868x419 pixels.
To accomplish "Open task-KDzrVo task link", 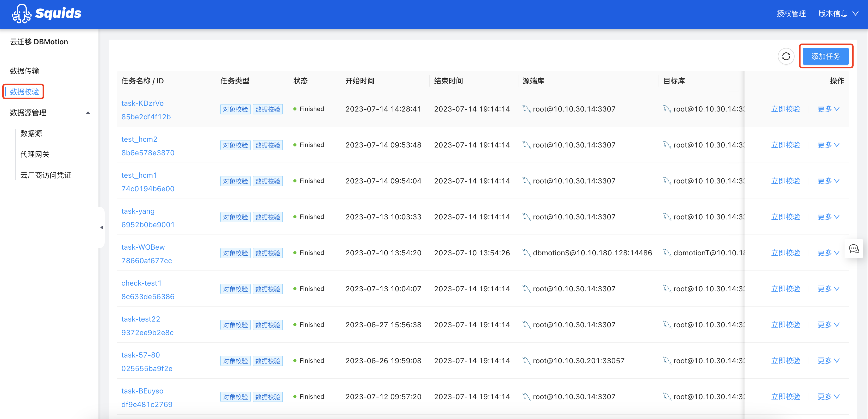I will [142, 103].
